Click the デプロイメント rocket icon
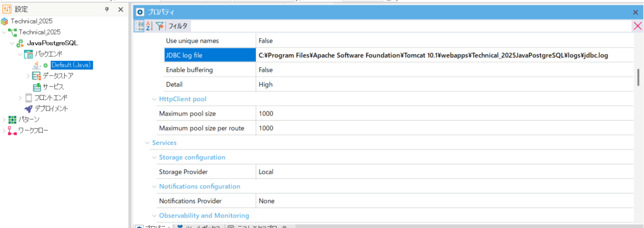This screenshot has height=228, width=644. [x=28, y=109]
